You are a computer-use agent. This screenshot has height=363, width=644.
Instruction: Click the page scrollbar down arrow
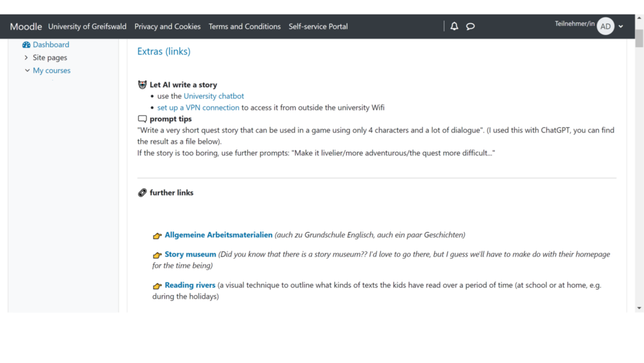639,308
